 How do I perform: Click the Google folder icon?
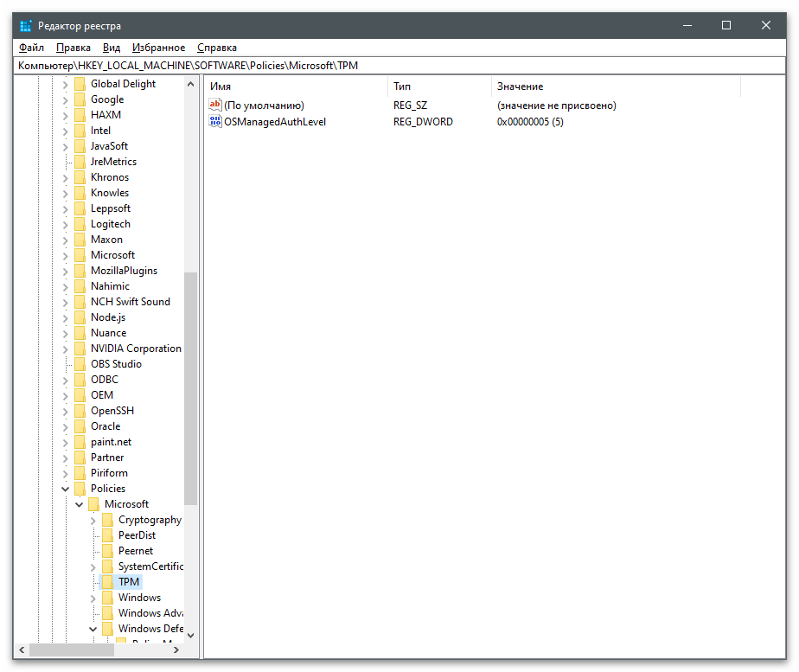[x=80, y=99]
